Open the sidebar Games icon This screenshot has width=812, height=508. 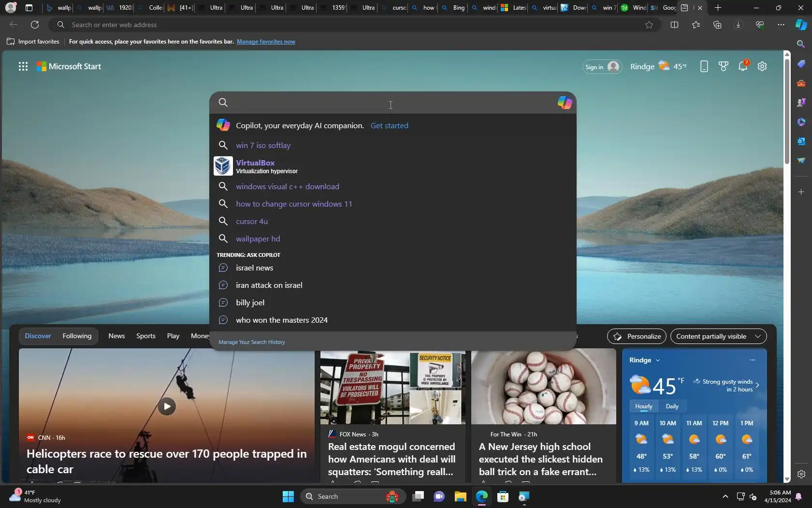pos(801,103)
